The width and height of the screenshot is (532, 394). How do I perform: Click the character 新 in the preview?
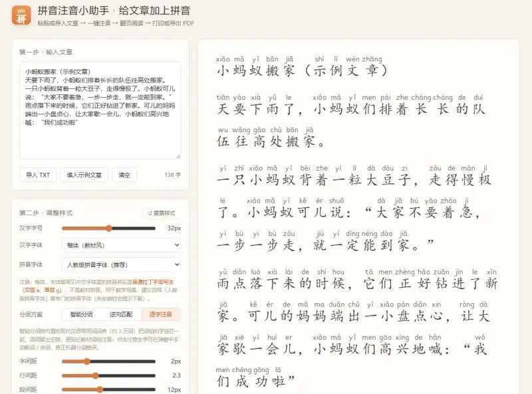pyautogui.click(x=491, y=284)
